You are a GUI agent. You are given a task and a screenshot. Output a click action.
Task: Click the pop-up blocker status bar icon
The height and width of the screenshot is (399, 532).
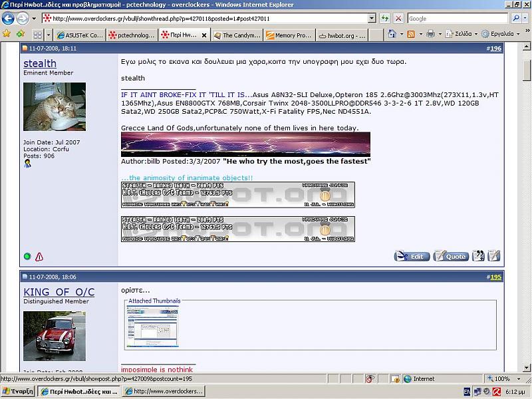coord(395,378)
